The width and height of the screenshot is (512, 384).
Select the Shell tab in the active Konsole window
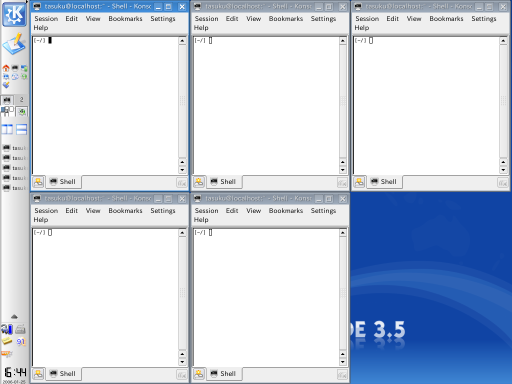tap(63, 182)
